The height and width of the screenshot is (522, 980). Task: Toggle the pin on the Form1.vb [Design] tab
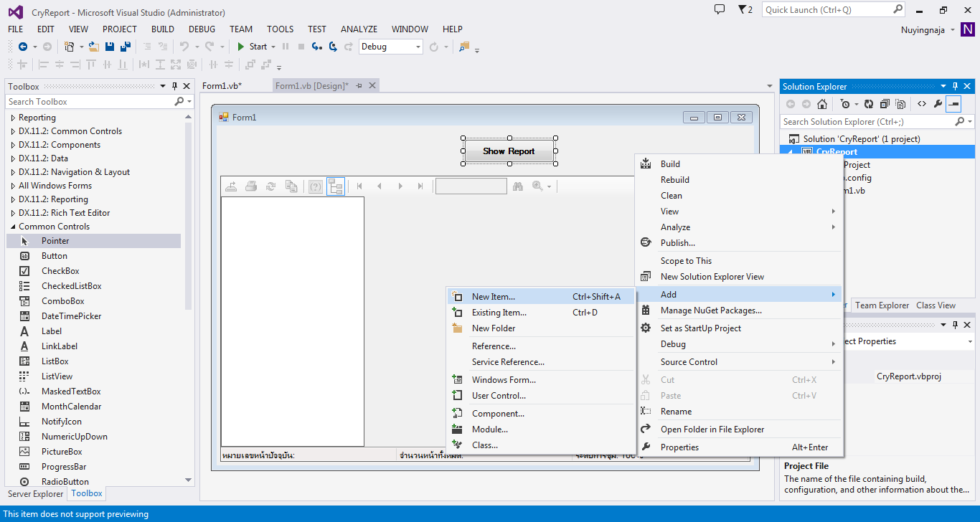[359, 85]
